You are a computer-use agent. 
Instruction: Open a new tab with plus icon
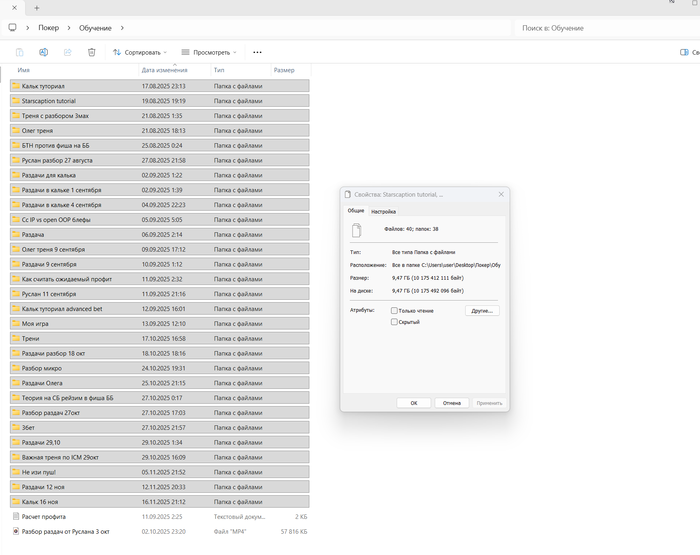point(37,8)
